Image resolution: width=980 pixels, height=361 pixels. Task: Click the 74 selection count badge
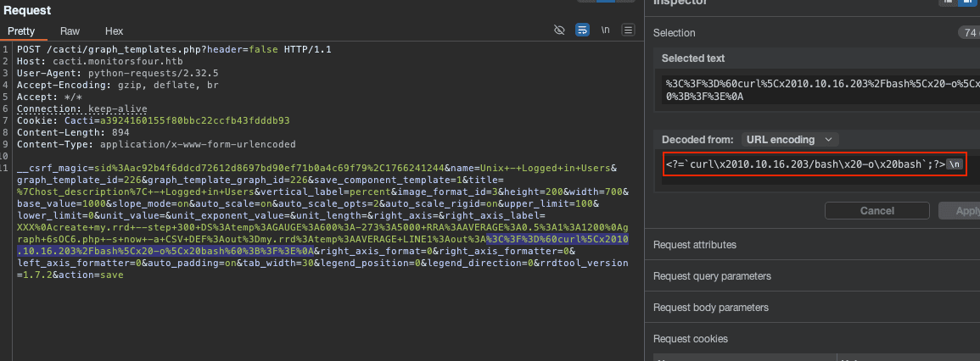click(969, 33)
